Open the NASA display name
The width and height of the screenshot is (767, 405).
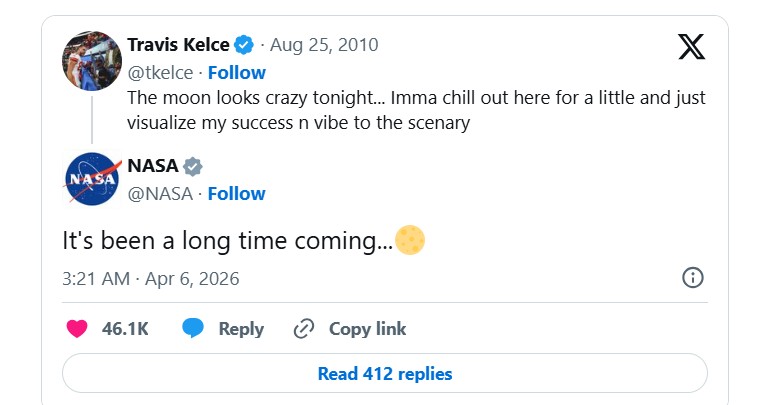pyautogui.click(x=152, y=166)
